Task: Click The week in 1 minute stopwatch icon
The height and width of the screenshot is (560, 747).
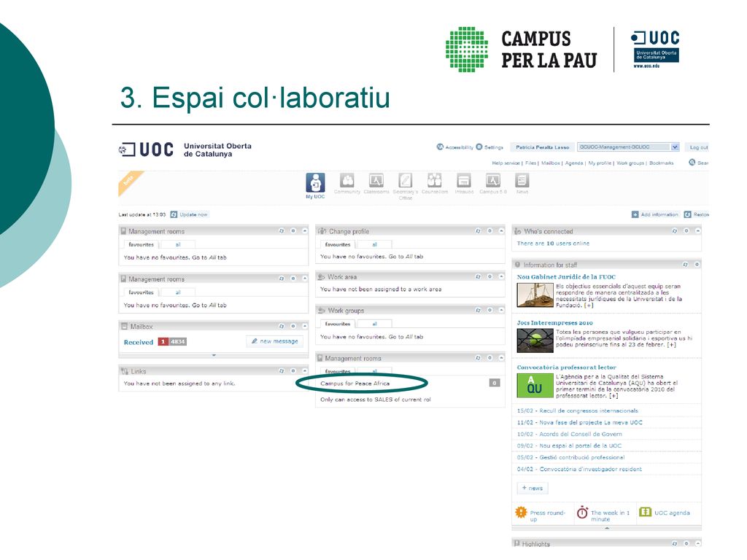Action: (x=582, y=513)
